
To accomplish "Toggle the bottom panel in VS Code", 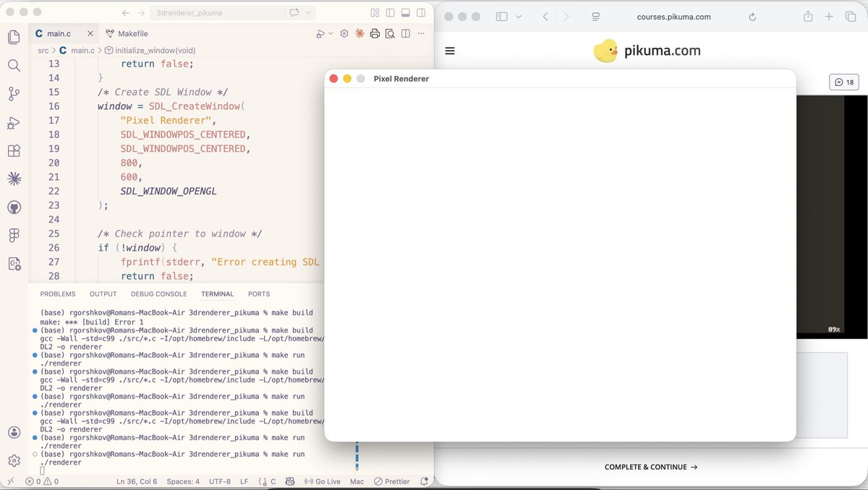I will [x=406, y=13].
